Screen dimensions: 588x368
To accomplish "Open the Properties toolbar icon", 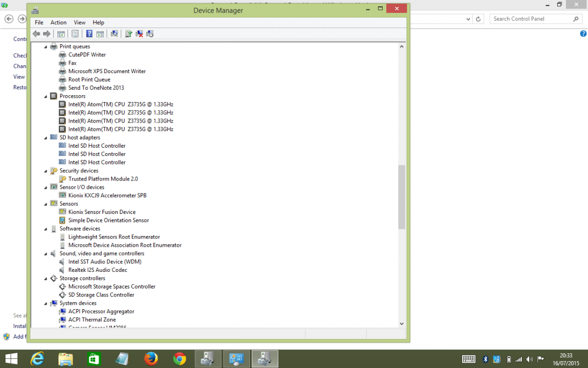I will (x=75, y=34).
